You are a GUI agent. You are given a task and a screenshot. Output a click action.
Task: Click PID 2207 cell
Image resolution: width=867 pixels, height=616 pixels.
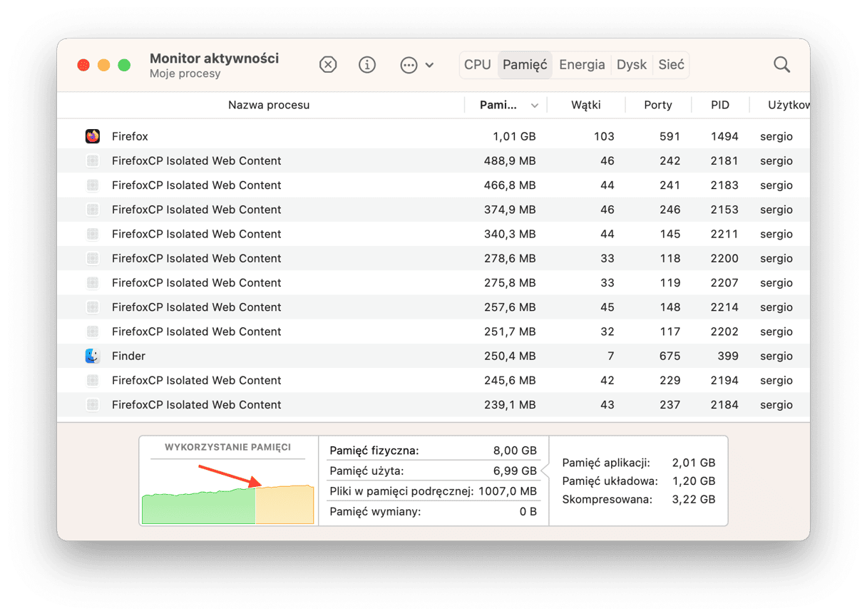[x=724, y=282]
